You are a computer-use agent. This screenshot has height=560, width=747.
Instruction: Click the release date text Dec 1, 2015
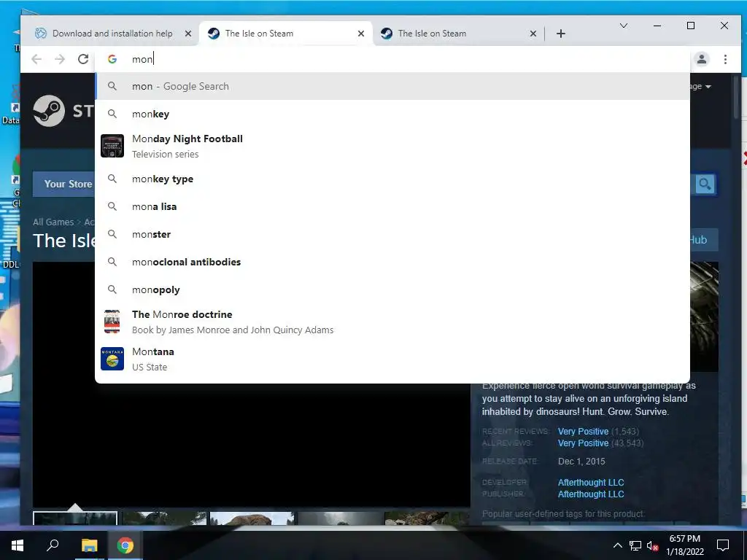581,462
